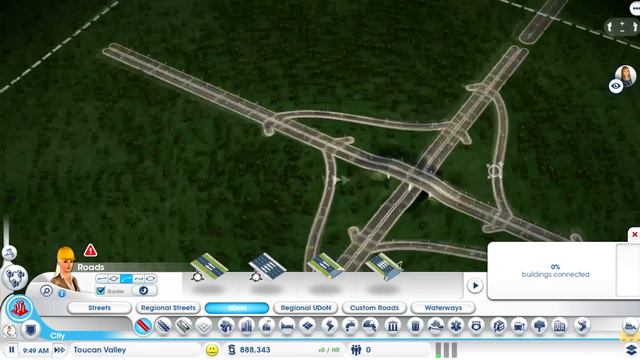Open the camera controls in top corner

622,27
